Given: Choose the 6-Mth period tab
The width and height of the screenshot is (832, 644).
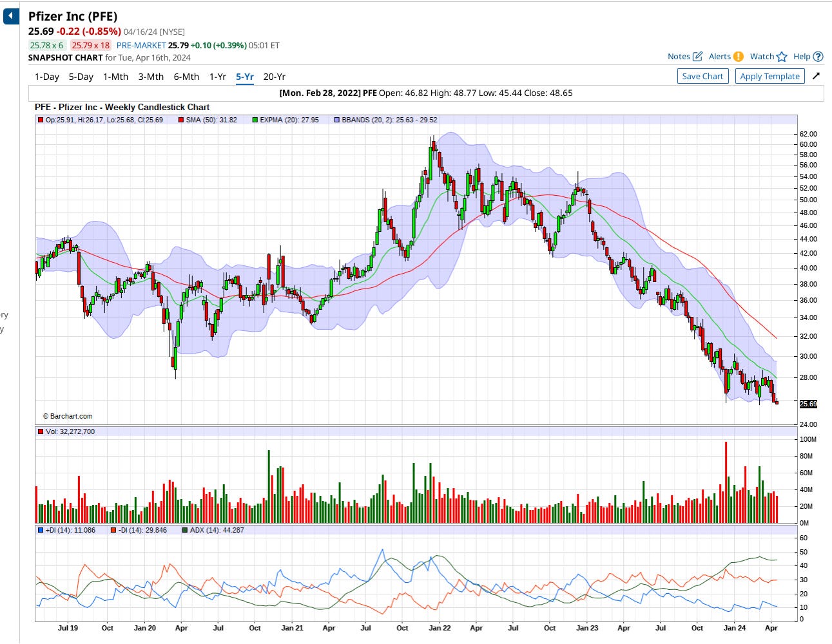Looking at the screenshot, I should tap(186, 77).
